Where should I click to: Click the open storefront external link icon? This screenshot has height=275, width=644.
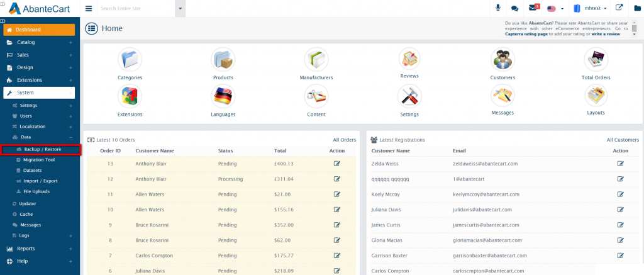click(x=619, y=8)
